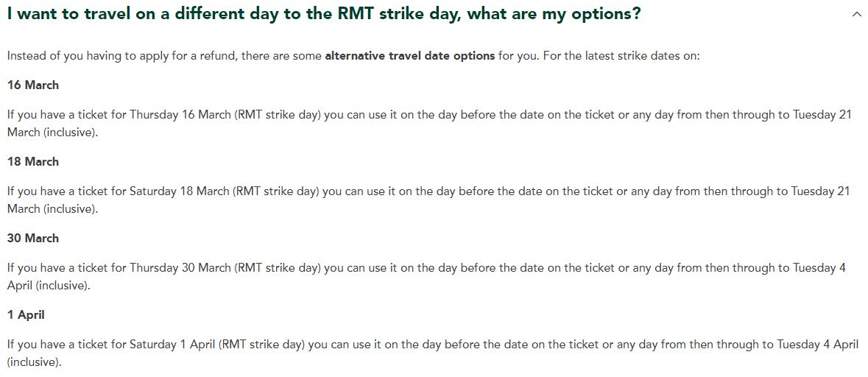
Task: Click 'April (inclusive).' under the 30 March paragraph
Action: pyautogui.click(x=47, y=286)
